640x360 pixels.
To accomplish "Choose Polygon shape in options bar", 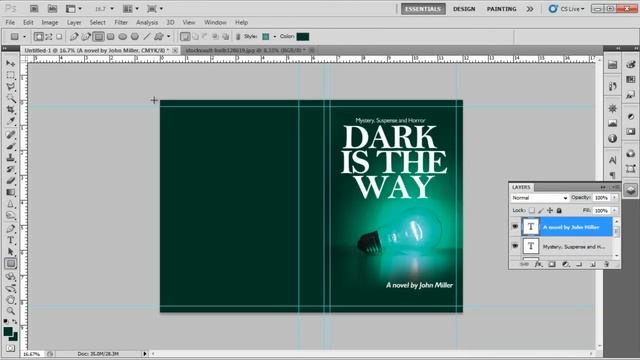I will 135,37.
